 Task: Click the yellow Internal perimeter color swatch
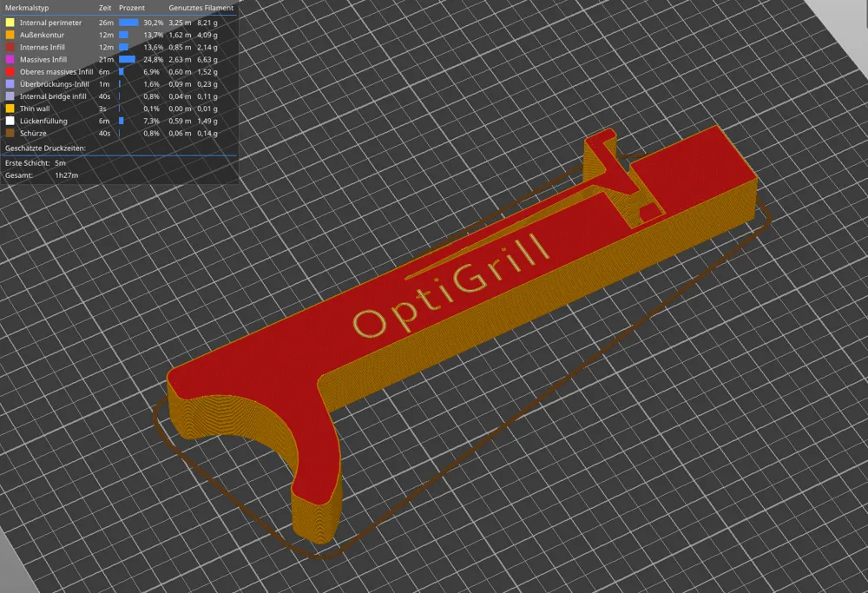point(10,23)
